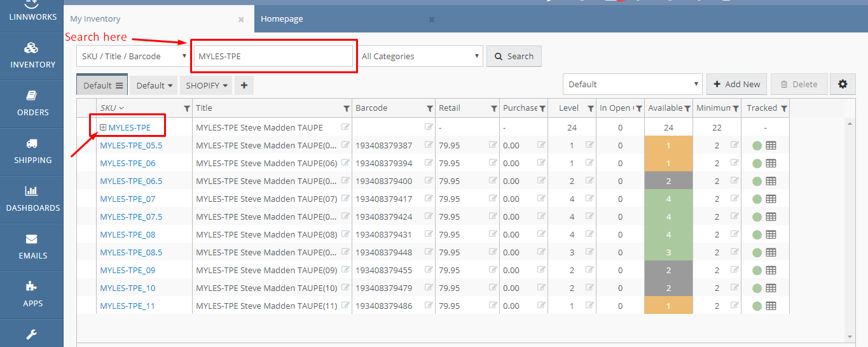Open the gear settings button near Delete
The width and height of the screenshot is (868, 347).
pyautogui.click(x=843, y=84)
